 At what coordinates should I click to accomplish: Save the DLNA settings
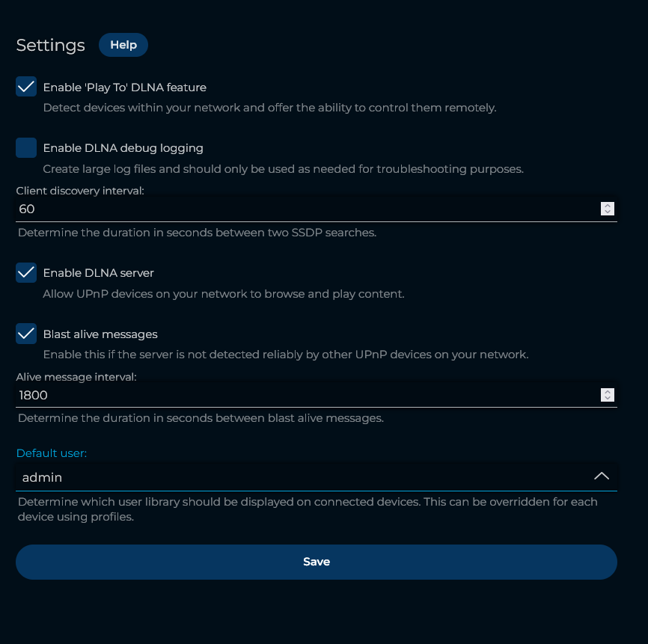[317, 562]
